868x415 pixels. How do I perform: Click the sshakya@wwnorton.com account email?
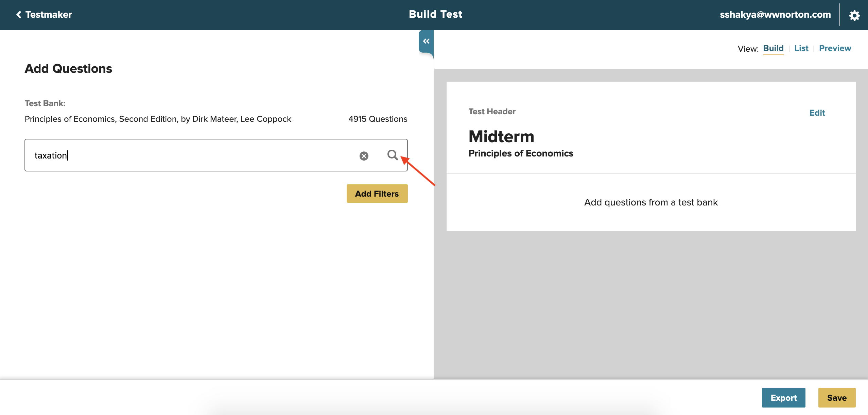(775, 15)
